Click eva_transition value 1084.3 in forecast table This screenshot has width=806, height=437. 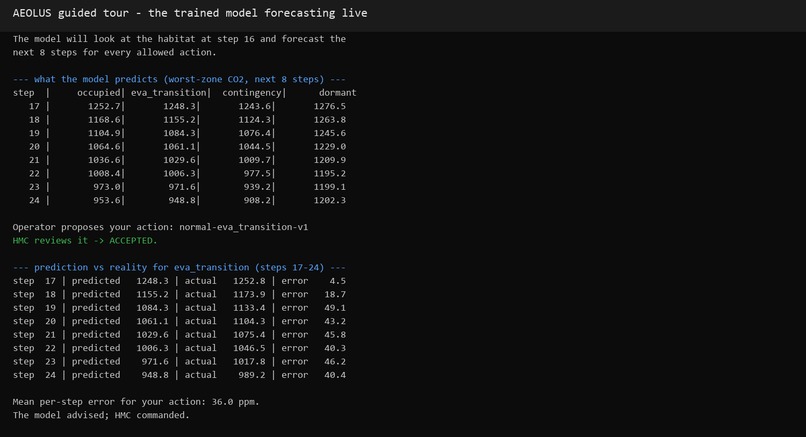[179, 133]
